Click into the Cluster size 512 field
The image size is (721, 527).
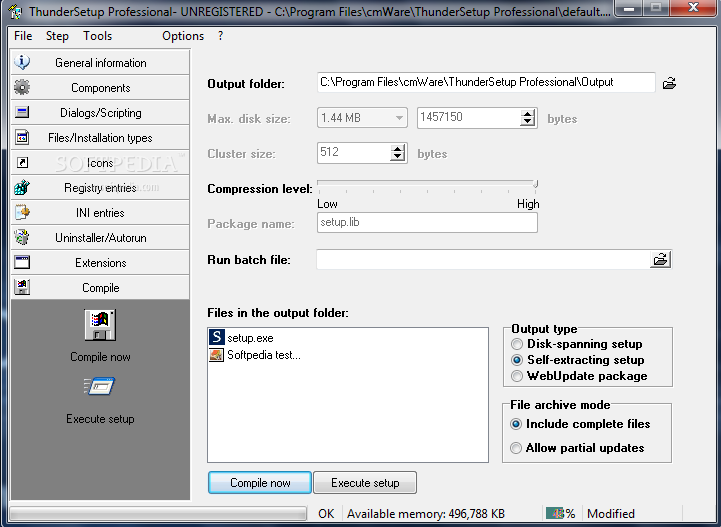point(353,153)
